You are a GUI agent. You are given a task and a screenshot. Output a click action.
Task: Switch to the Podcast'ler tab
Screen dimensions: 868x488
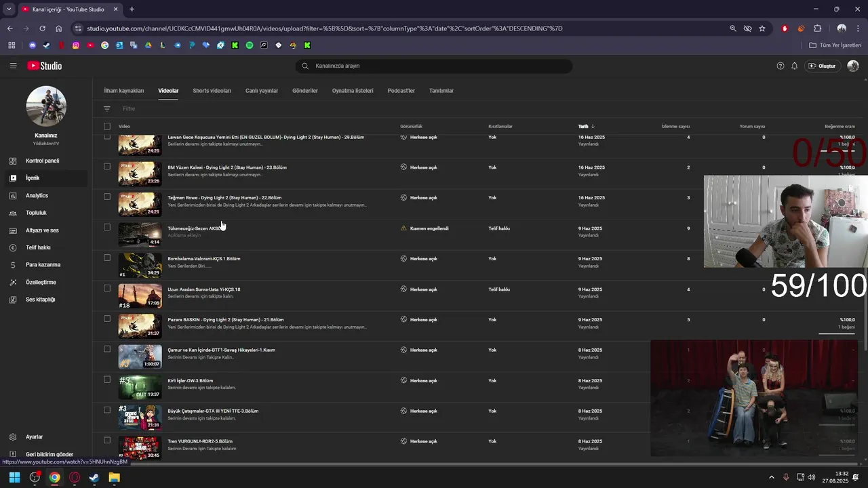coord(401,91)
